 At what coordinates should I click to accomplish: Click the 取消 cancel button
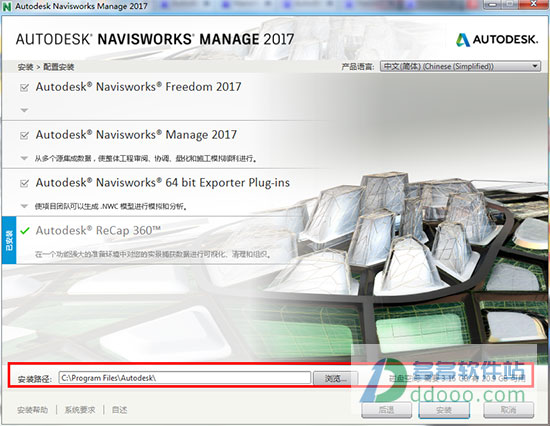pos(509,410)
